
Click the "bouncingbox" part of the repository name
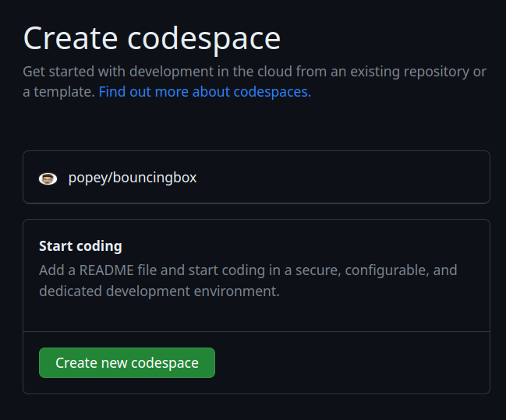click(x=155, y=178)
